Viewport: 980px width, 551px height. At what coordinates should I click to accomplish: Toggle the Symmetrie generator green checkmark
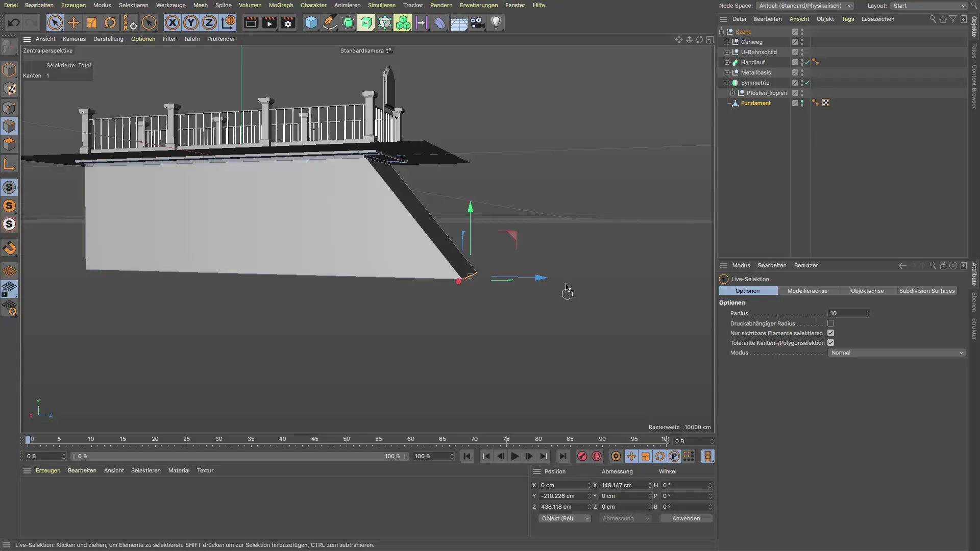(x=807, y=83)
